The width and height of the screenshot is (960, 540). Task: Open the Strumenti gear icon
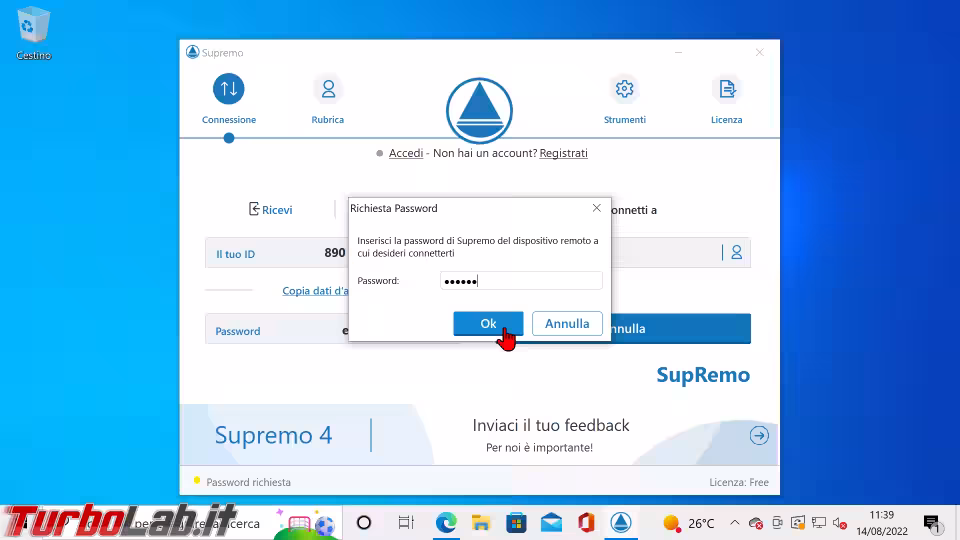[624, 89]
